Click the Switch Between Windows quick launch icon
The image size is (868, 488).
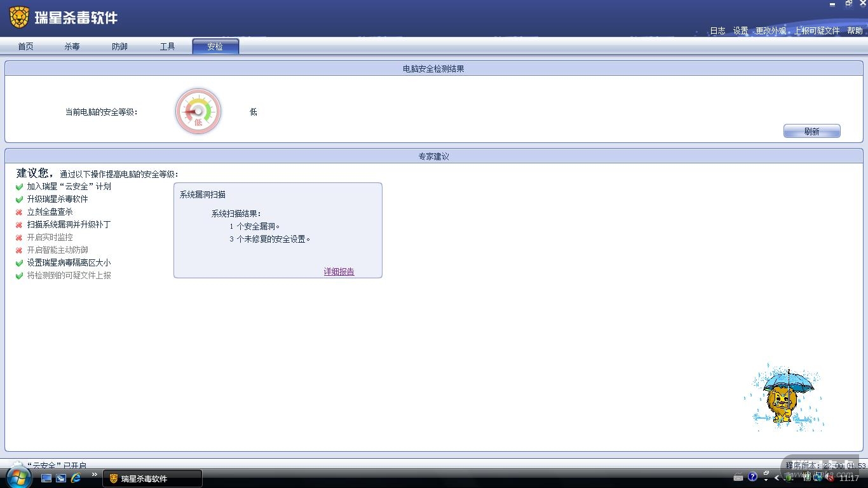coord(61,478)
